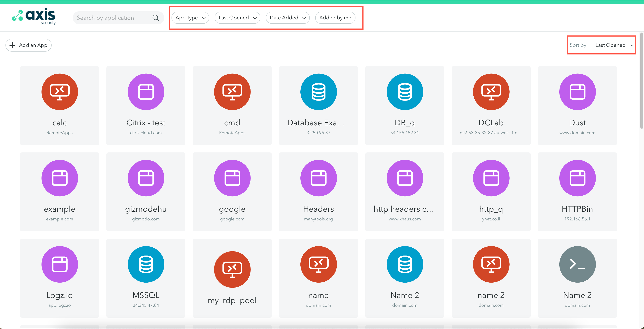Focus the Search by application field
This screenshot has width=644, height=329.
tap(118, 18)
